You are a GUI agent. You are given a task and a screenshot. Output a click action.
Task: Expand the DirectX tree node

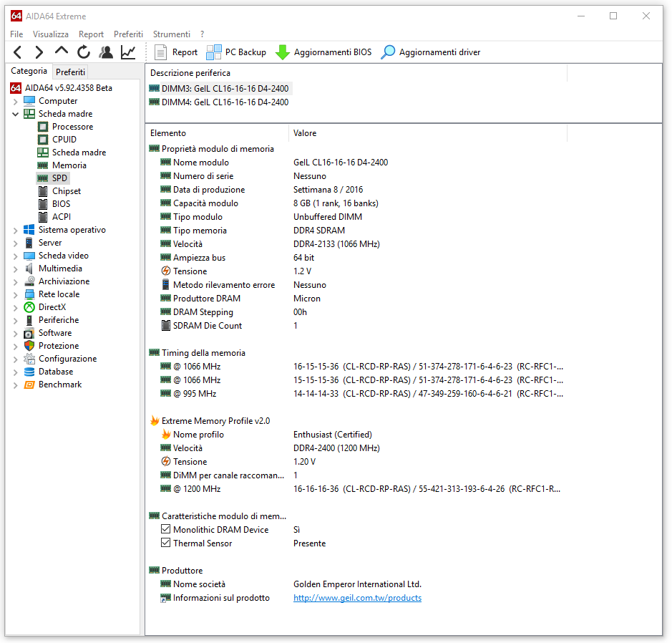[x=16, y=307]
